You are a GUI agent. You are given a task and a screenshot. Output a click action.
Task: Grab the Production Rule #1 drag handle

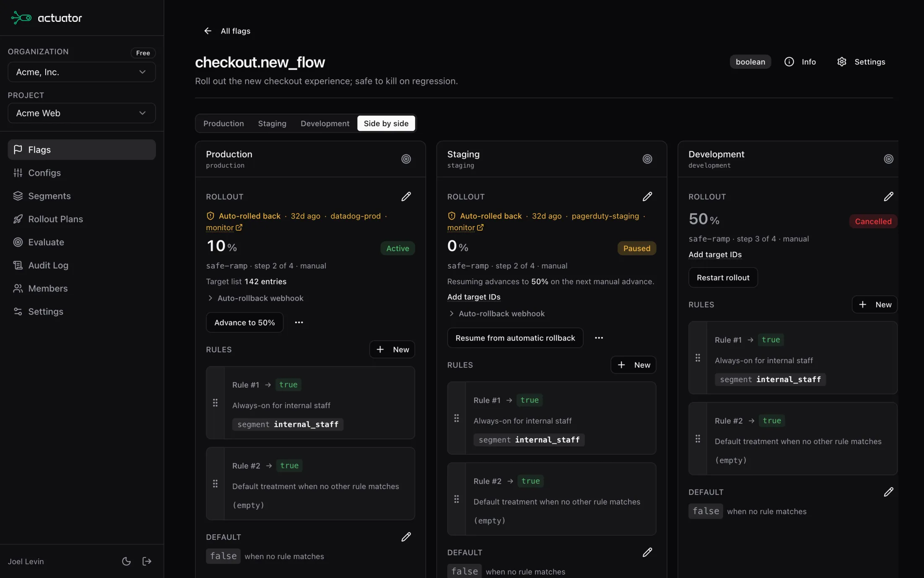pos(215,403)
